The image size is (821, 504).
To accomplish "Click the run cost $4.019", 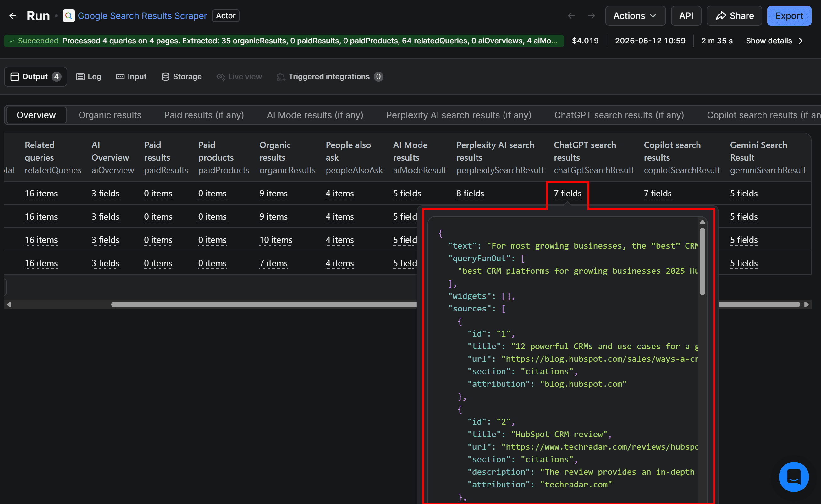I will point(585,41).
